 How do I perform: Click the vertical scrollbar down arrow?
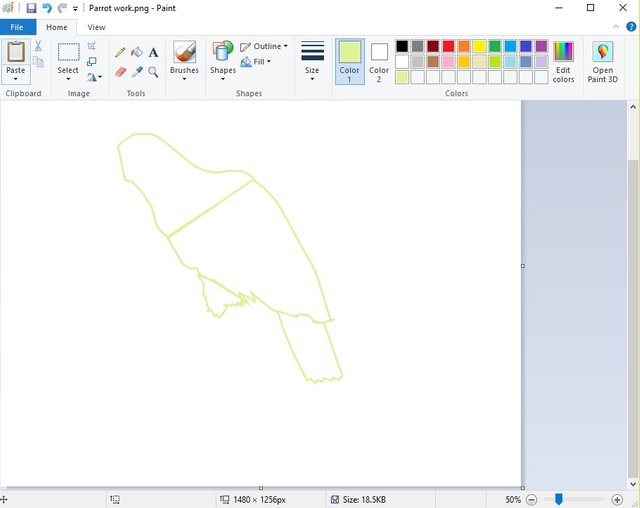(x=633, y=484)
